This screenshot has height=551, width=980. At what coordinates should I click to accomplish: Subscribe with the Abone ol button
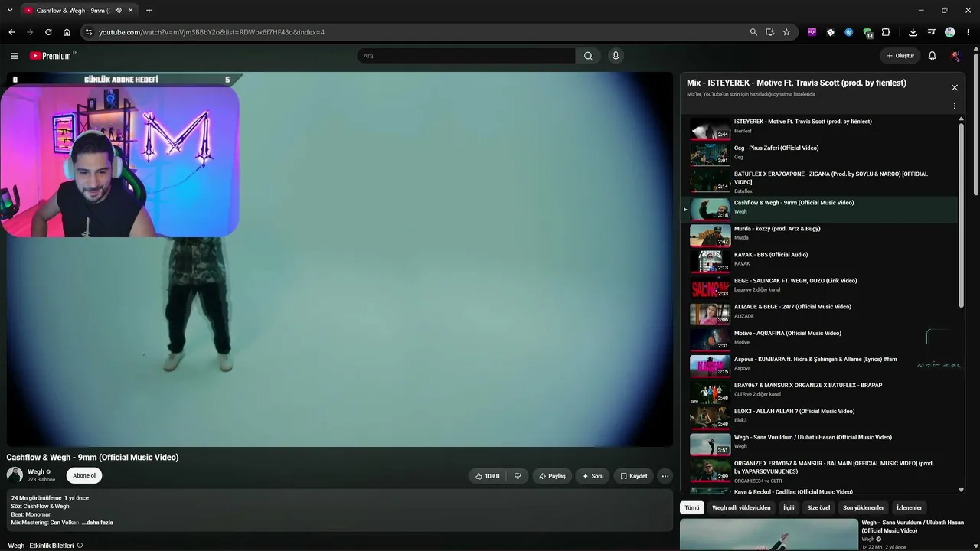tap(84, 475)
